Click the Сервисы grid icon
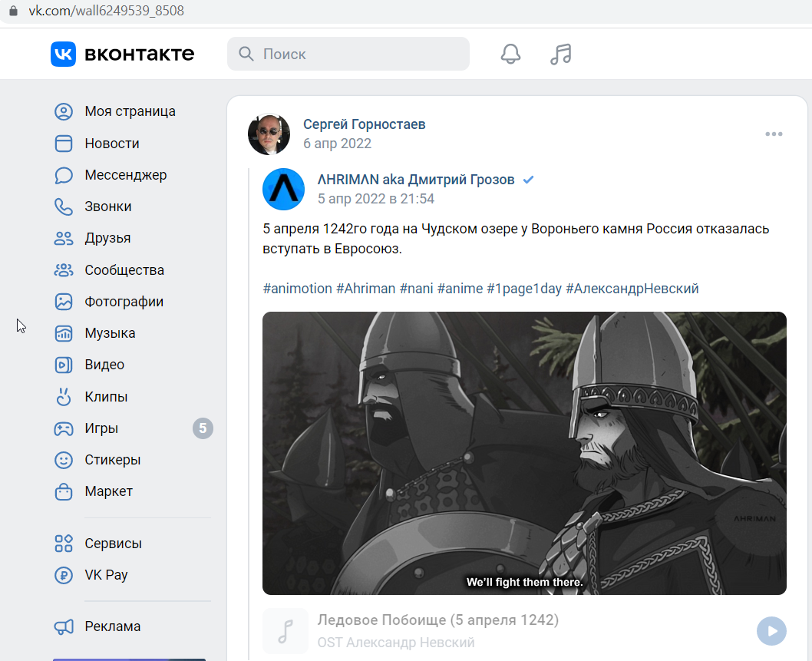 [x=64, y=544]
